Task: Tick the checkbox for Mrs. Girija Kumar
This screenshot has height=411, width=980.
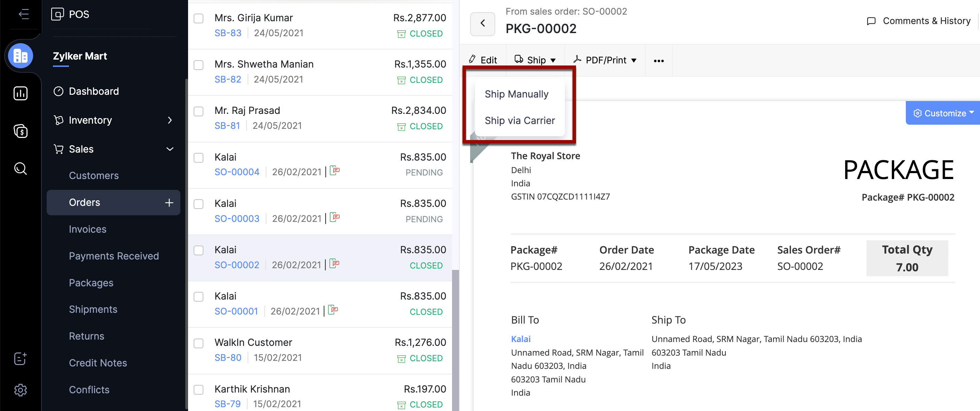Action: pos(199,18)
